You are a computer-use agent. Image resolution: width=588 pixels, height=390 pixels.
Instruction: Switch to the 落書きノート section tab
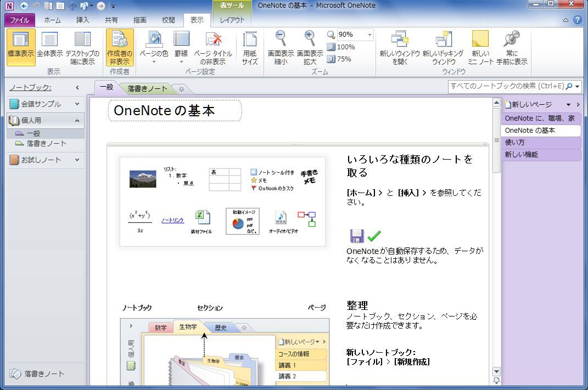click(x=147, y=88)
